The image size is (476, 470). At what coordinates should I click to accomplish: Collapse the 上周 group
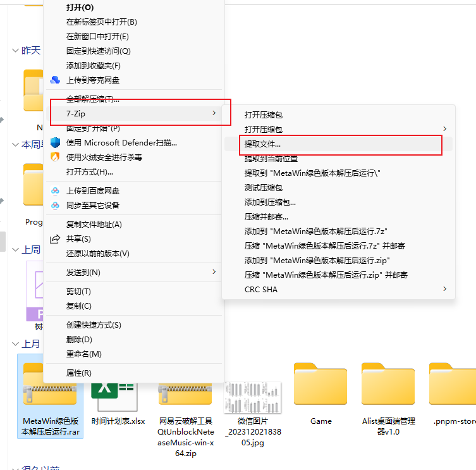point(15,250)
